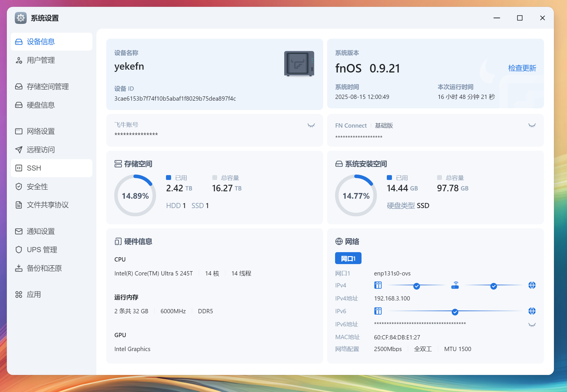
Task: Open 文件共享协议 settings
Action: click(x=51, y=205)
